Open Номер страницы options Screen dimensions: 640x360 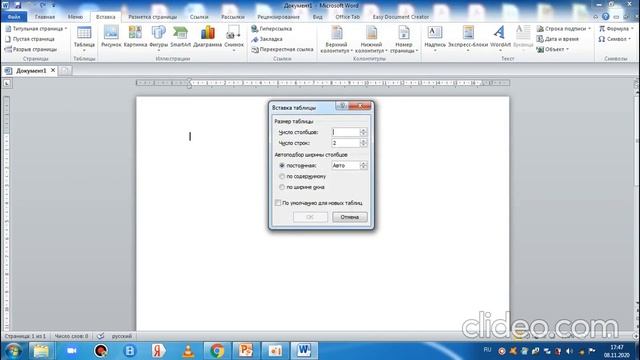[x=404, y=39]
